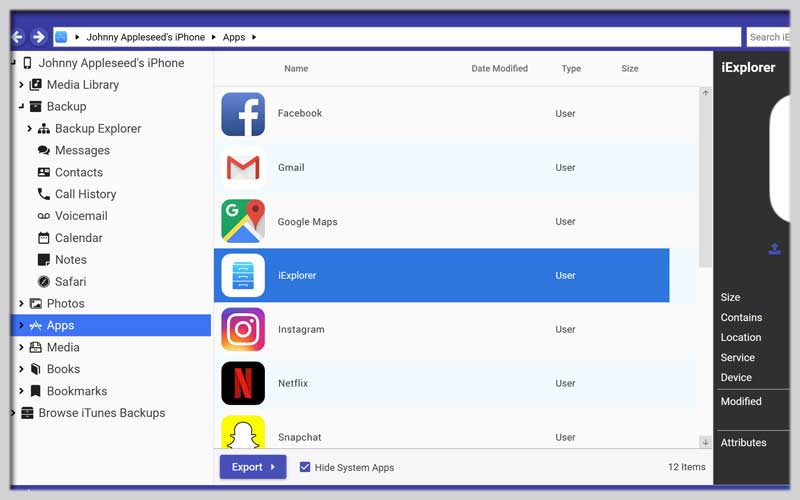Go back with the left arrow button
The image size is (800, 500).
pos(17,37)
